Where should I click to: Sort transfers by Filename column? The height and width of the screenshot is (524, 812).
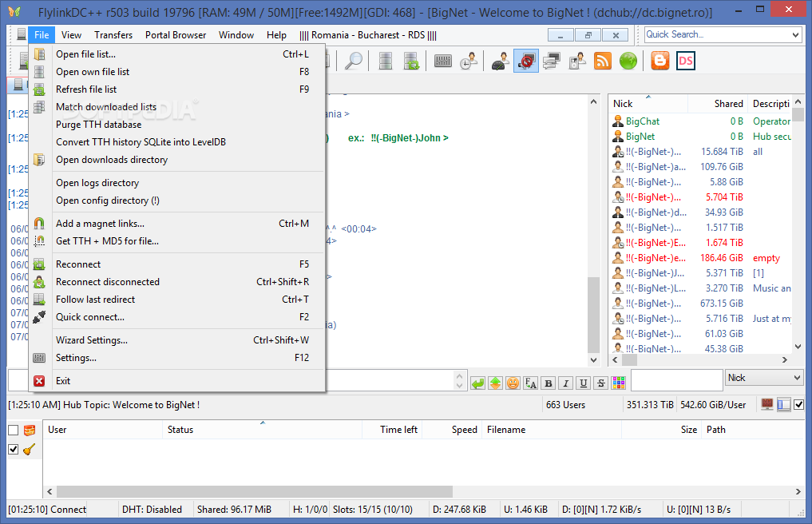coord(552,430)
